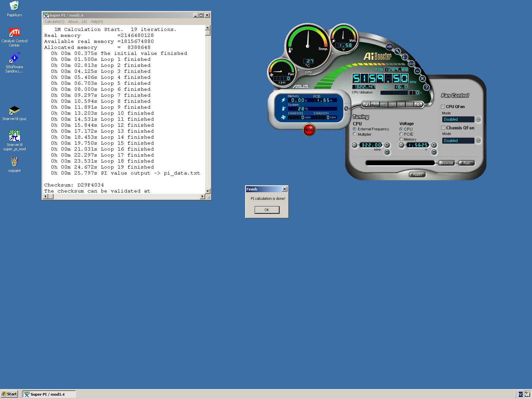The image size is (532, 399).
Task: Click the red NOS button
Action: tap(309, 130)
